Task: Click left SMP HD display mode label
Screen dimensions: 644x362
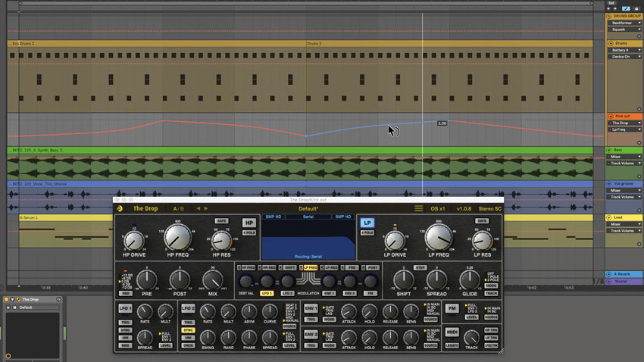Action: tap(273, 217)
